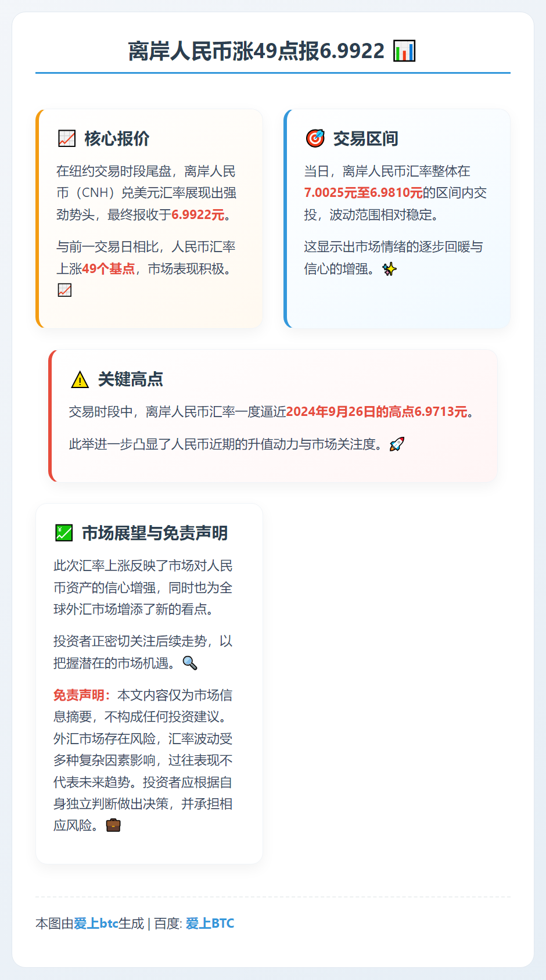Click the paragraph starting 此次汇率上涨反映了
546x980 pixels.
pyautogui.click(x=143, y=587)
